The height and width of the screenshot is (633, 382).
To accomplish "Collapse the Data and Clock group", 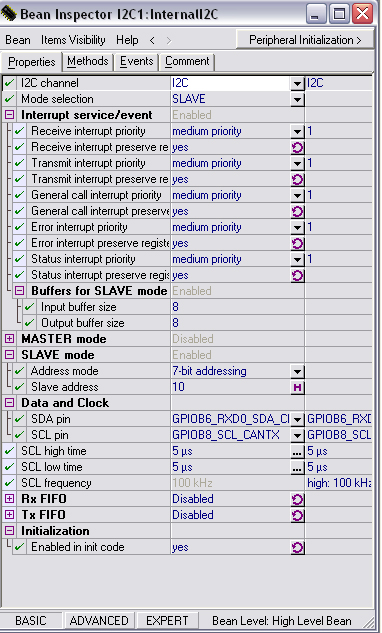I will tap(10, 403).
